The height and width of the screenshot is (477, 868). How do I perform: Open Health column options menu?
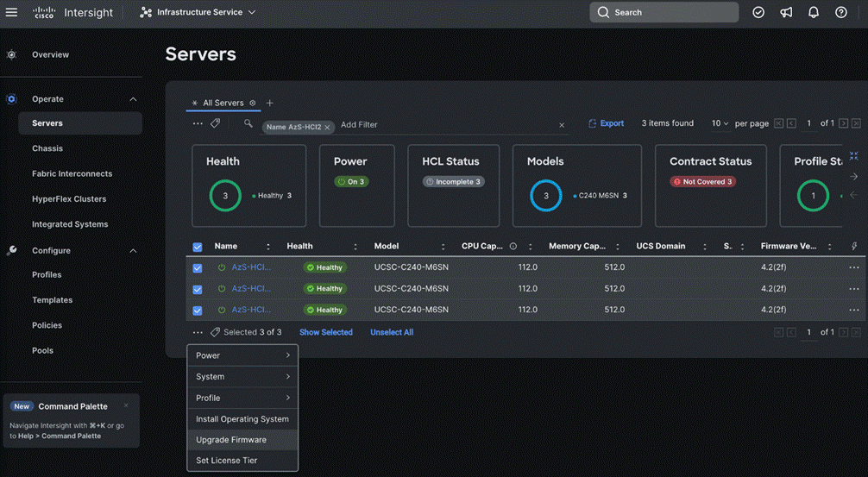click(355, 247)
